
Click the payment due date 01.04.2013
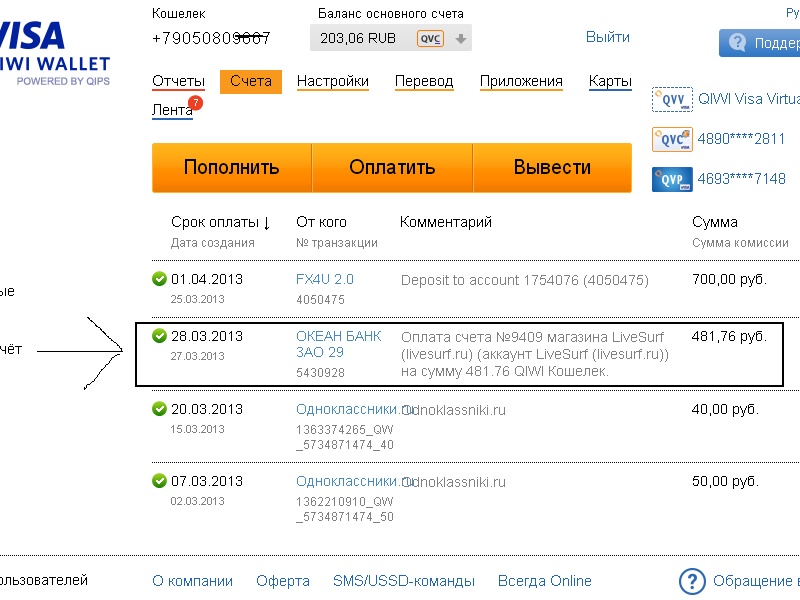click(207, 280)
